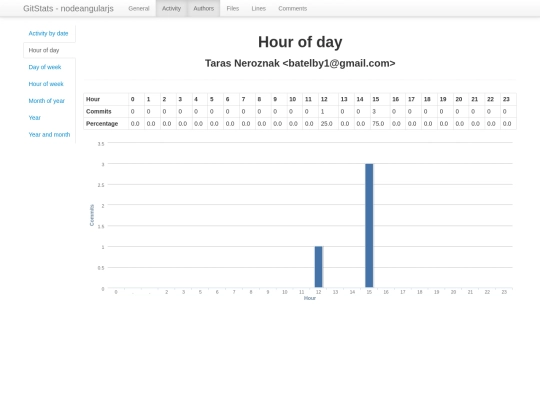Click y-axis tick label 3.5 in chart

click(x=101, y=144)
